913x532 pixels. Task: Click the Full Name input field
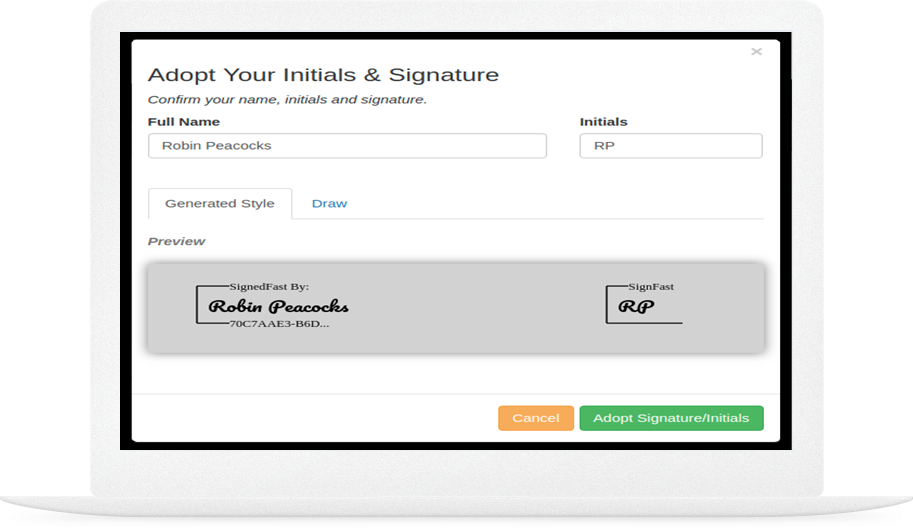347,146
